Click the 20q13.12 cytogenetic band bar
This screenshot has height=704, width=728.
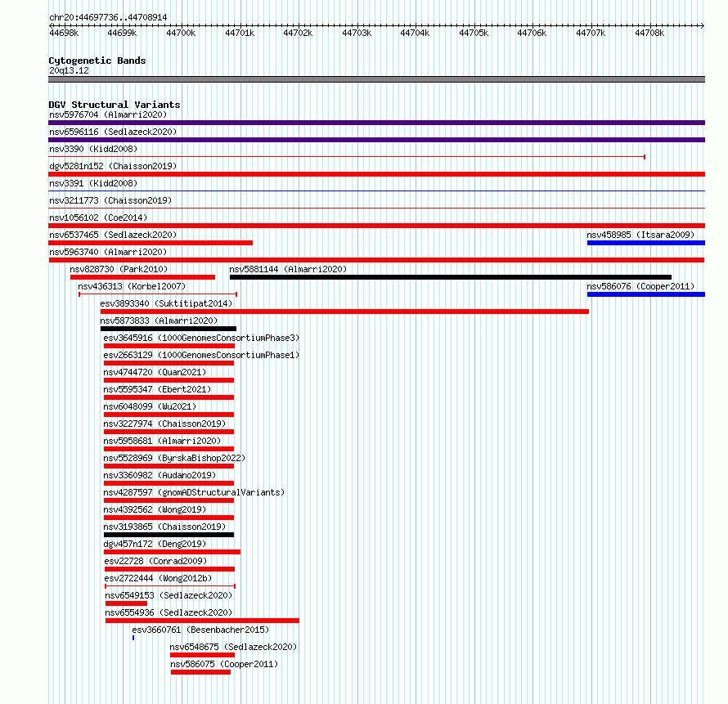pos(376,79)
